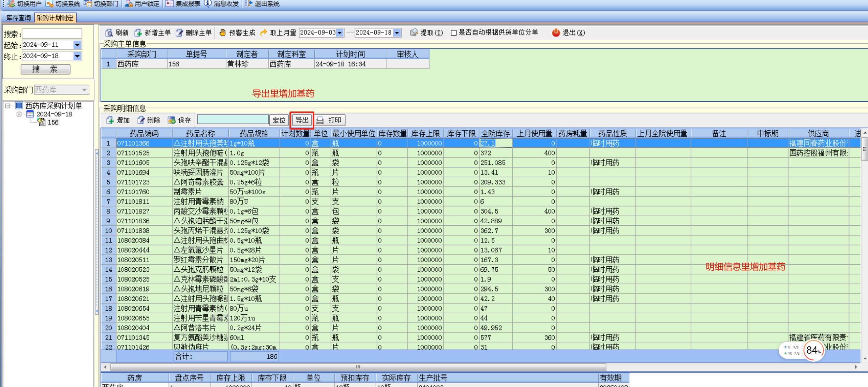This screenshot has height=387, width=868.
Task: Click the red 退出 power icon
Action: point(556,33)
